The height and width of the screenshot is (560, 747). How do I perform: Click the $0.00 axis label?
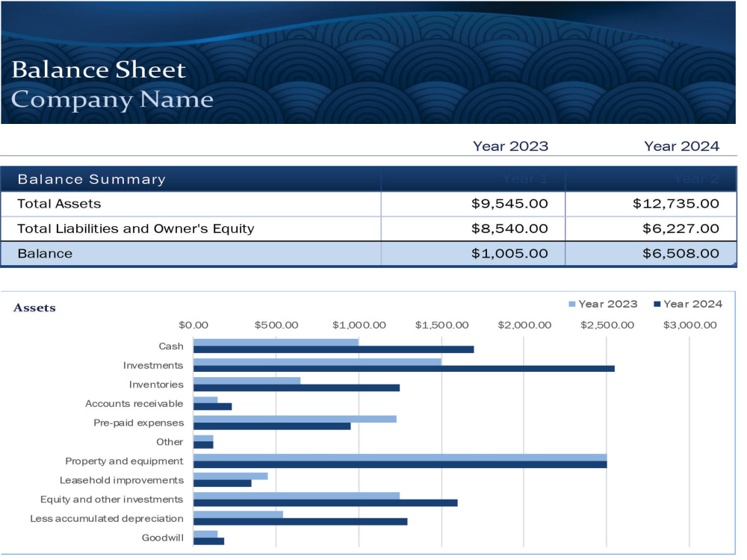point(193,326)
